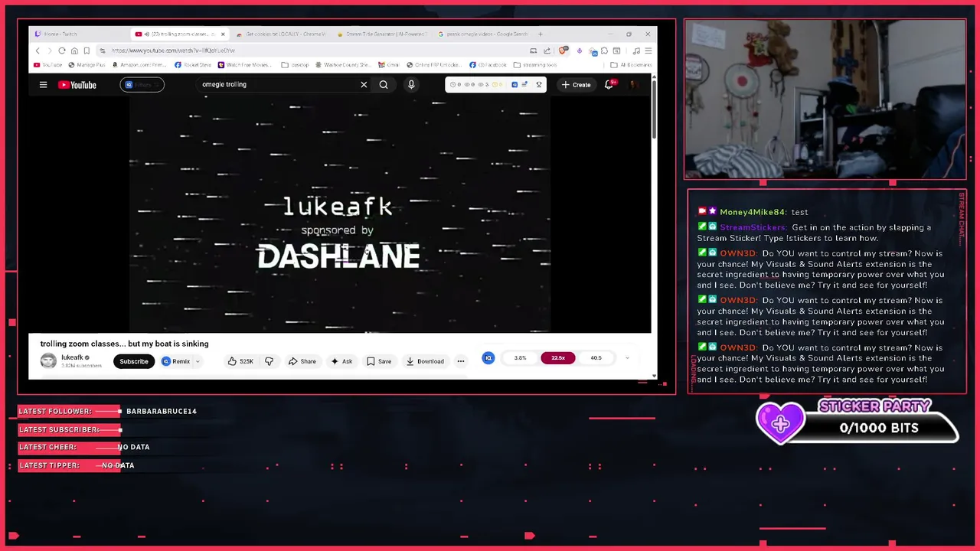Save the video to a playlist
The width and height of the screenshot is (980, 551).
coord(379,361)
